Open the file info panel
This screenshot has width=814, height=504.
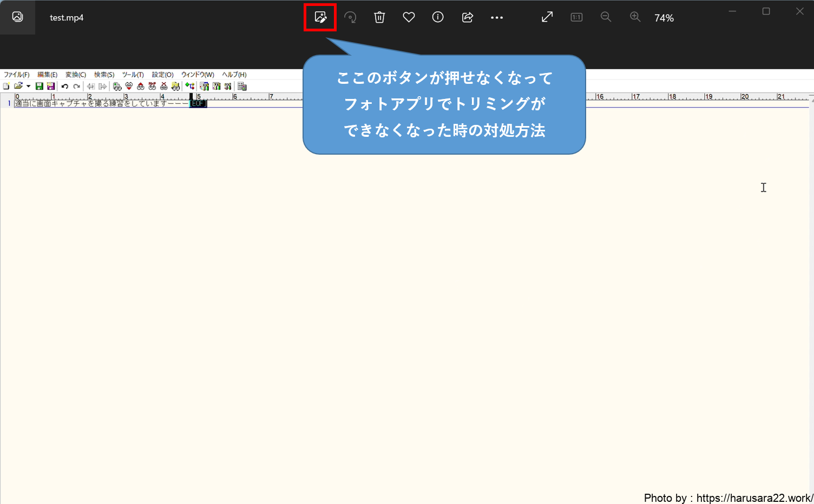[x=438, y=17]
